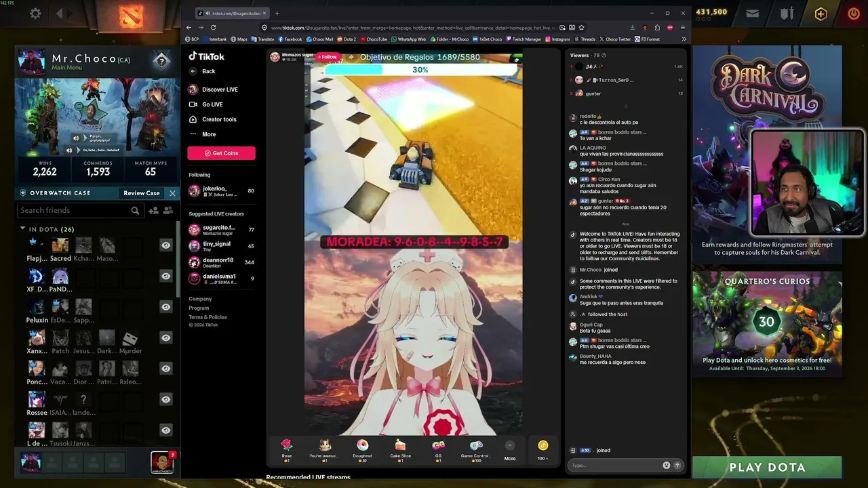Viewport: 868px width, 488px height.
Task: Send the Doughnut gift
Action: coord(363,449)
